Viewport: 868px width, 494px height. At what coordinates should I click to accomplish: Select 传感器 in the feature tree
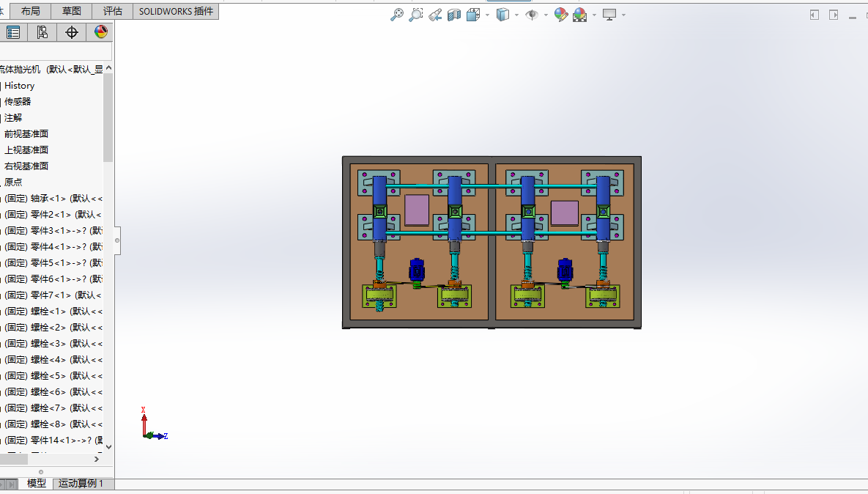(x=18, y=102)
